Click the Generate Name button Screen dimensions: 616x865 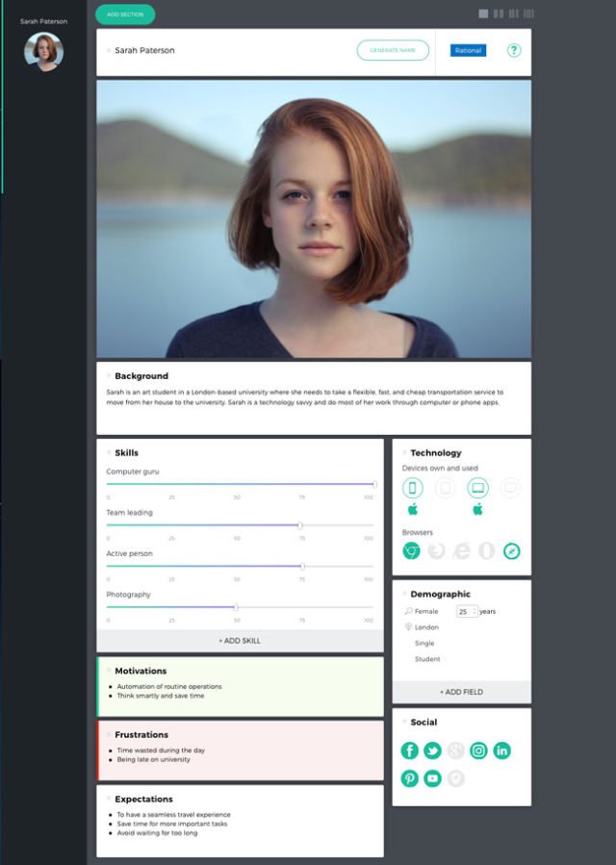[393, 50]
